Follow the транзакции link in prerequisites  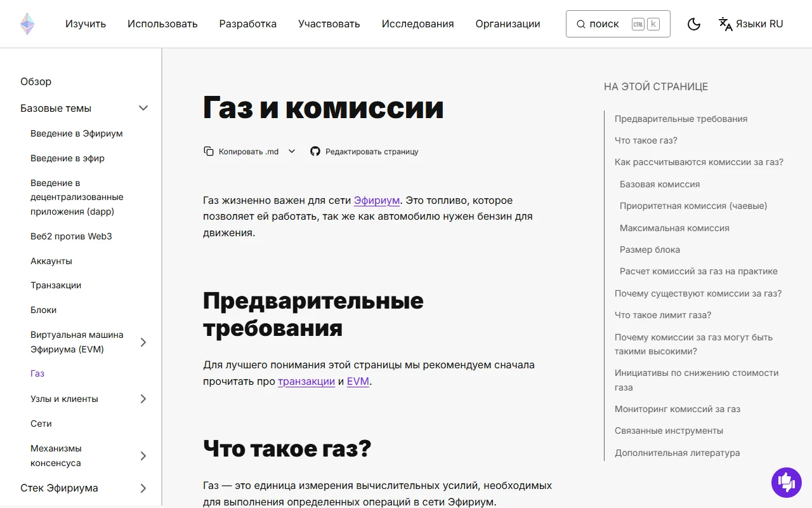click(306, 381)
